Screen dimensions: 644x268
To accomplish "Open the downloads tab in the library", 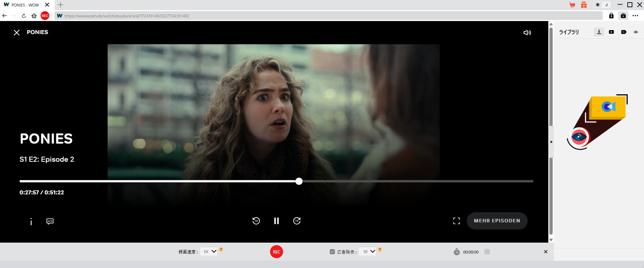I will click(599, 32).
